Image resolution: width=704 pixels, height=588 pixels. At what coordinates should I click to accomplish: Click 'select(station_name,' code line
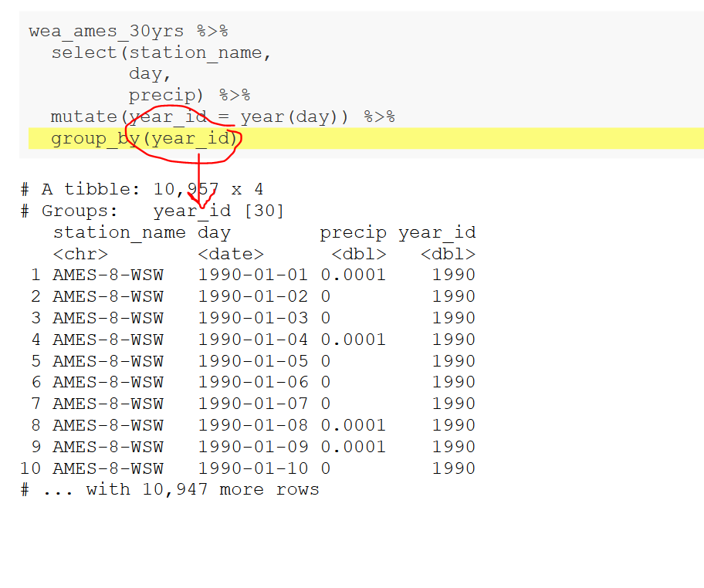(x=161, y=53)
